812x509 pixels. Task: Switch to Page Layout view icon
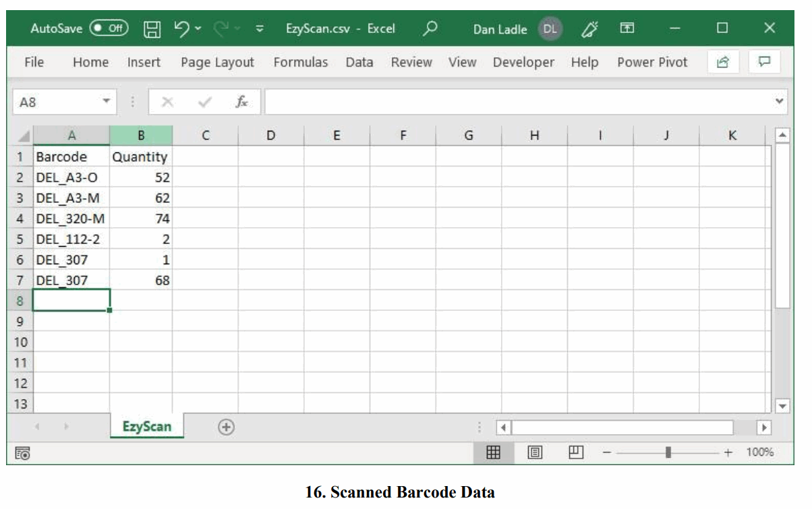[x=535, y=452]
